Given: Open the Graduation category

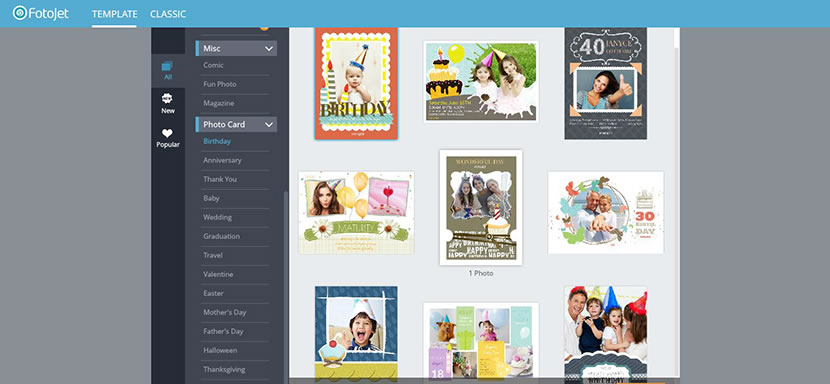Looking at the screenshot, I should [221, 237].
